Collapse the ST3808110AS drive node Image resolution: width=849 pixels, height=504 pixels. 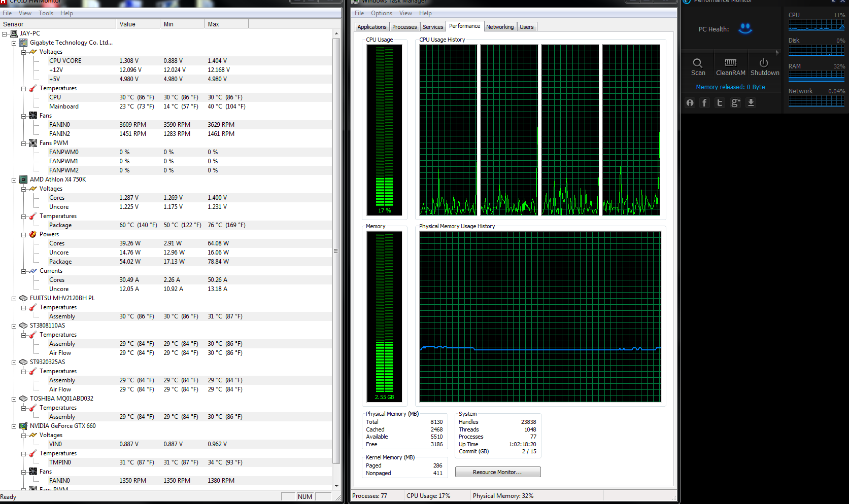(14, 326)
